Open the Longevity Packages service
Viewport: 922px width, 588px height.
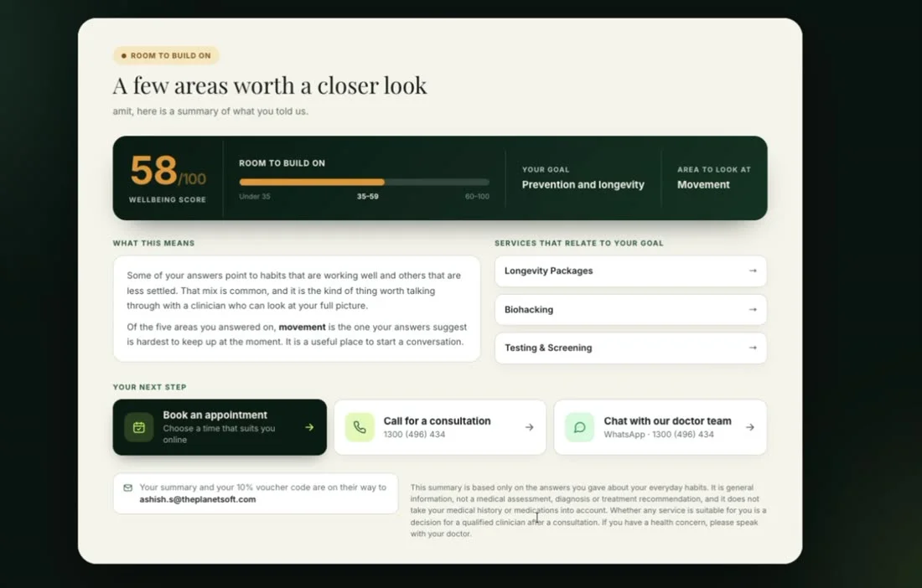[x=630, y=271]
